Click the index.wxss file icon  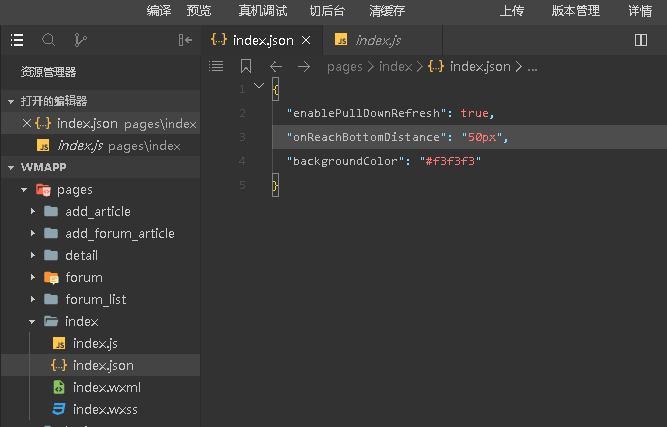(x=59, y=409)
